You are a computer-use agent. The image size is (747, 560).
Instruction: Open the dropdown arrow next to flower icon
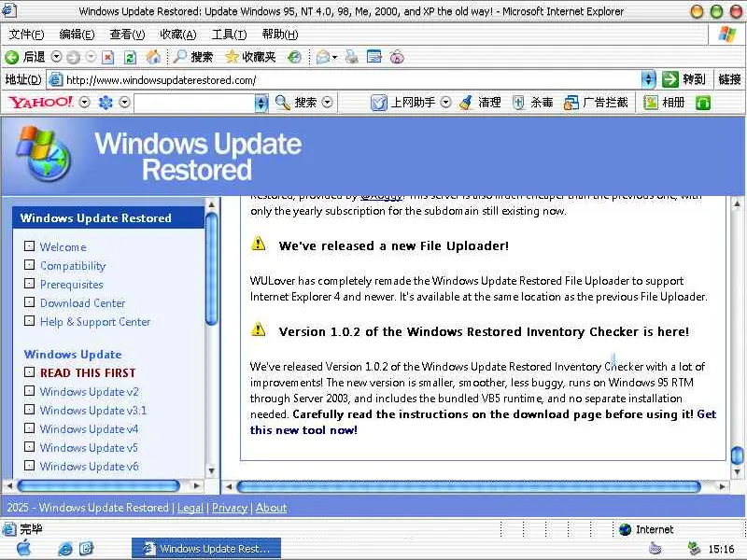[x=124, y=102]
